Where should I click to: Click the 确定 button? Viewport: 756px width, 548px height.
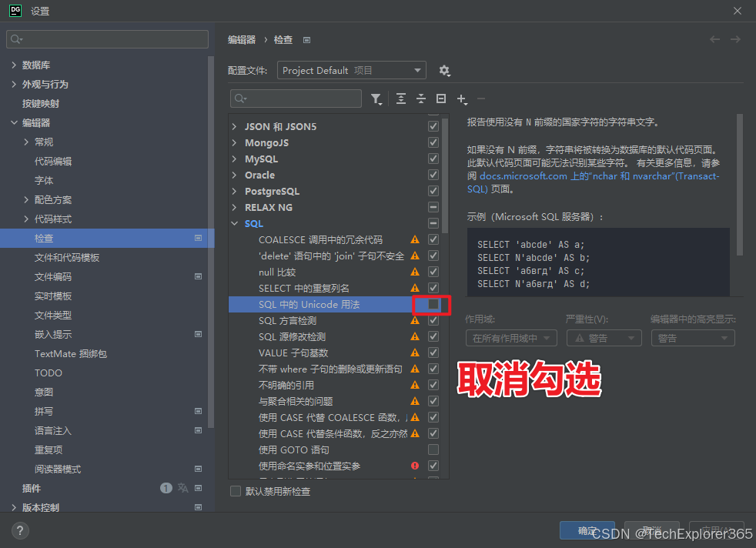[x=587, y=530]
